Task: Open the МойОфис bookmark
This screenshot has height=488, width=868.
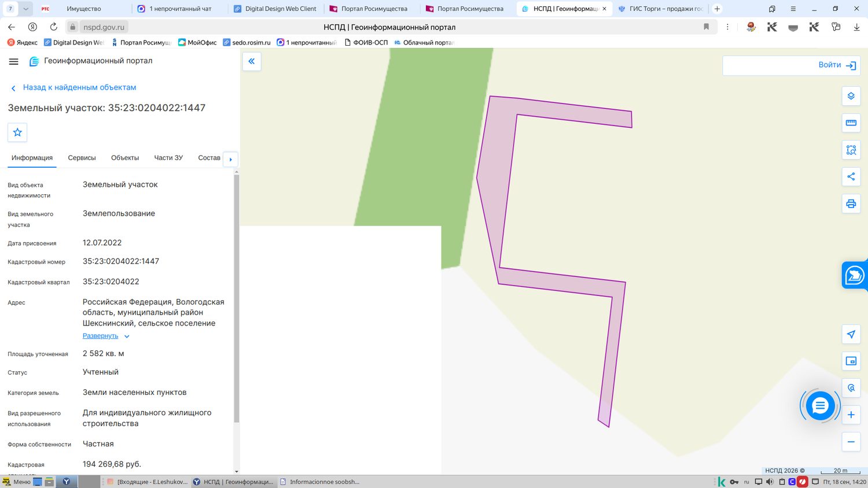Action: click(197, 42)
